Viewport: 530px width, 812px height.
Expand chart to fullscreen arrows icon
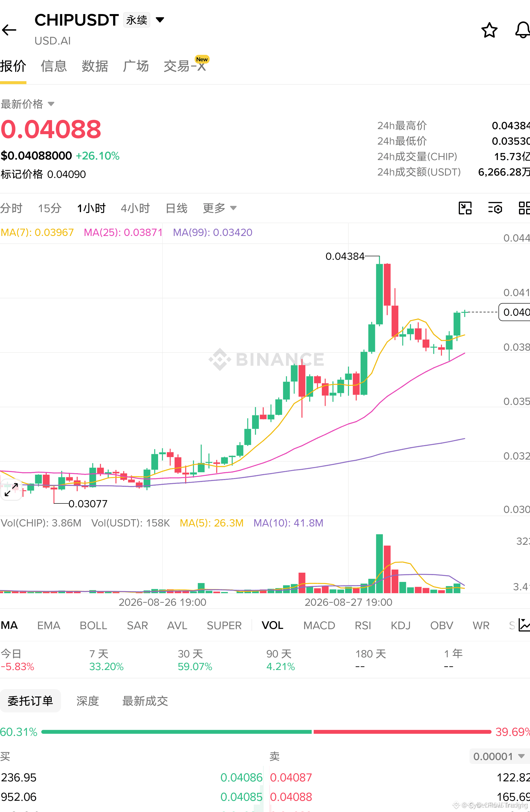point(11,490)
